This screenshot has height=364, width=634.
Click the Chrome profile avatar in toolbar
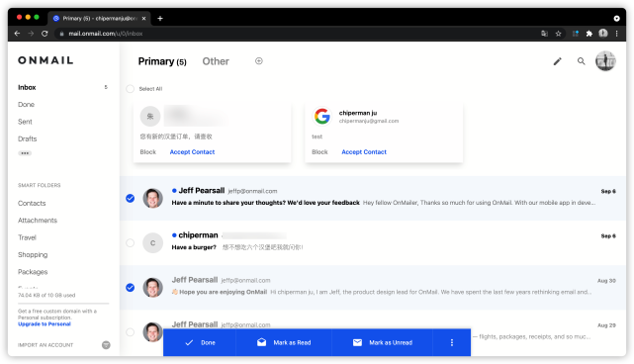click(x=603, y=34)
